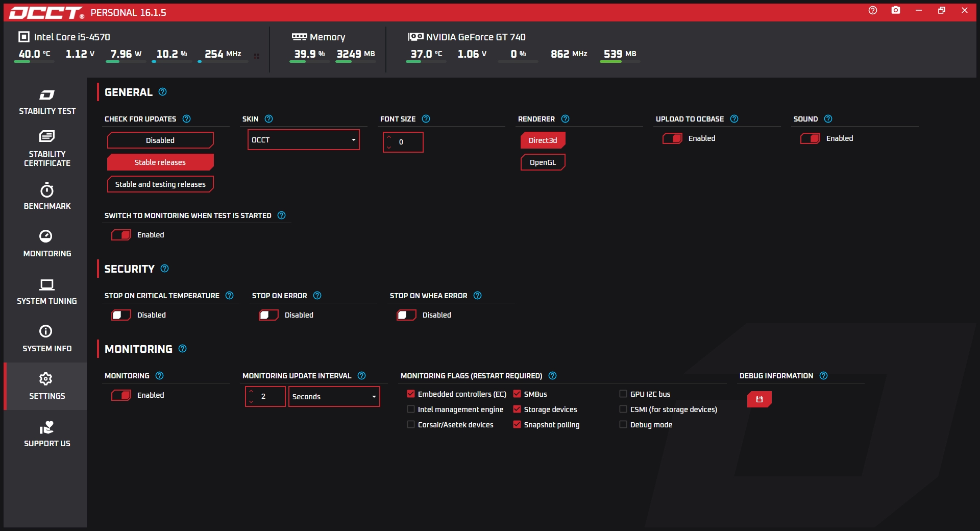Click help icon beside Stop on WHEA Error
The width and height of the screenshot is (980, 531).
[478, 296]
